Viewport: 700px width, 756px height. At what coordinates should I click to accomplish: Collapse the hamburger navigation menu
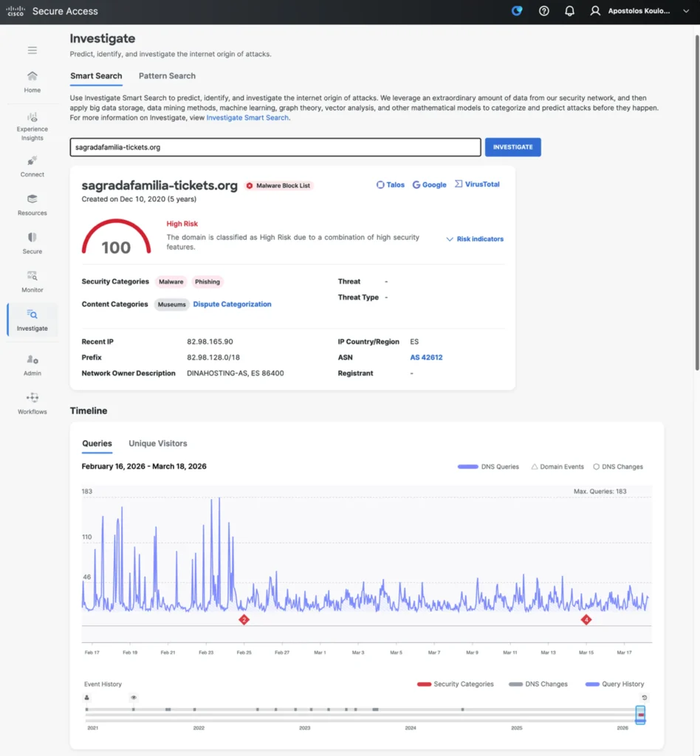tap(32, 50)
